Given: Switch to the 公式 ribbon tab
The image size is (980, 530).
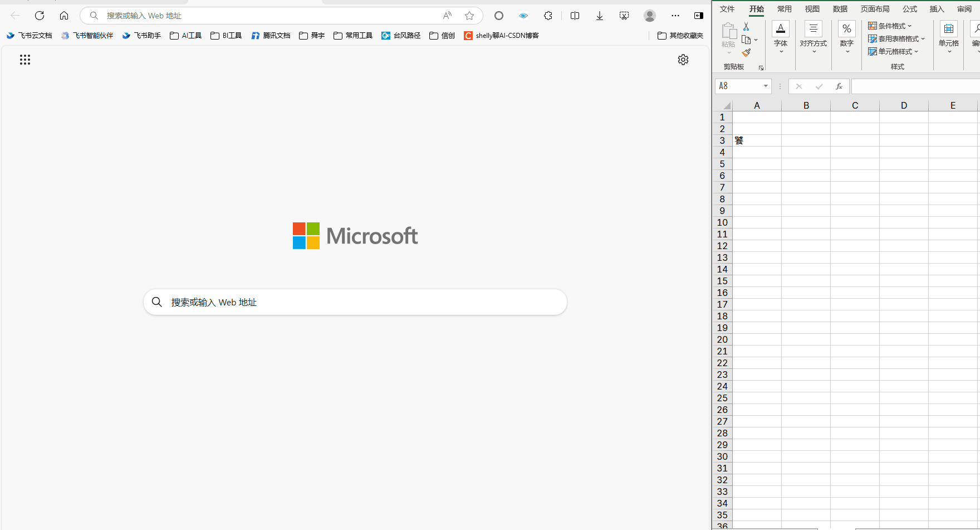Looking at the screenshot, I should coord(910,9).
